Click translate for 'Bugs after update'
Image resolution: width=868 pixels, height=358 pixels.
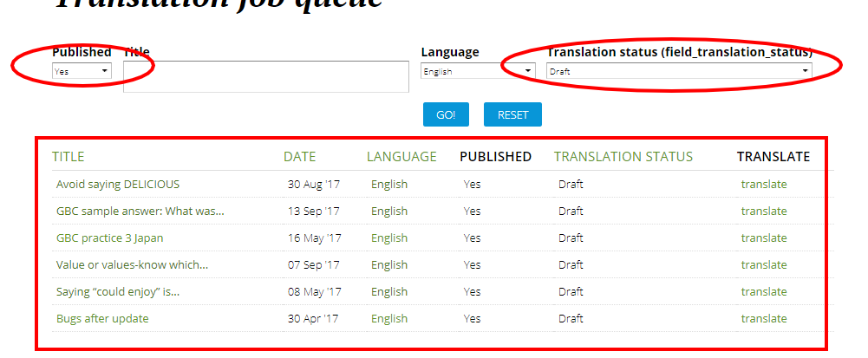pos(764,319)
